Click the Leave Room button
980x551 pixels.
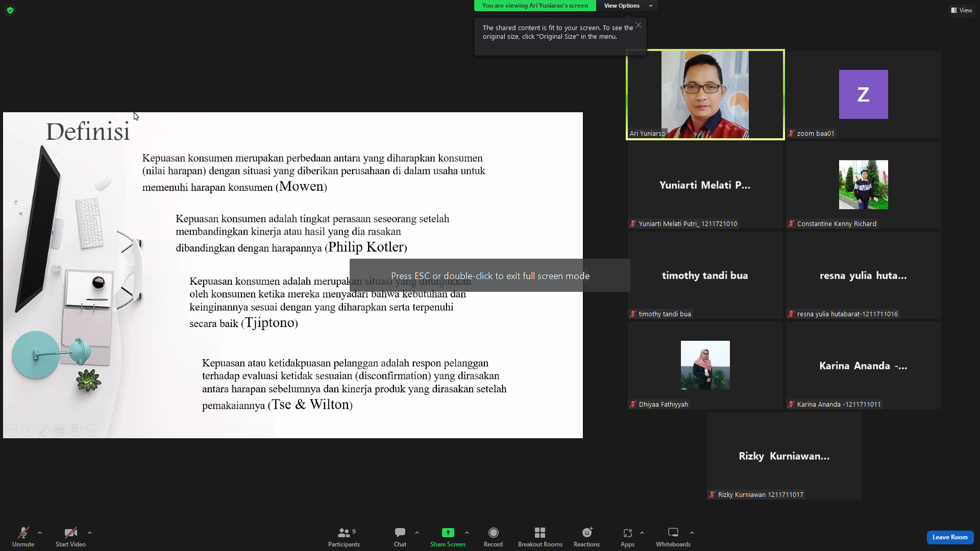(x=950, y=537)
